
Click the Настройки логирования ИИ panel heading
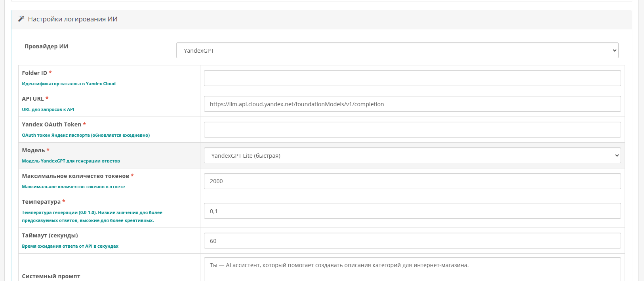pyautogui.click(x=72, y=19)
